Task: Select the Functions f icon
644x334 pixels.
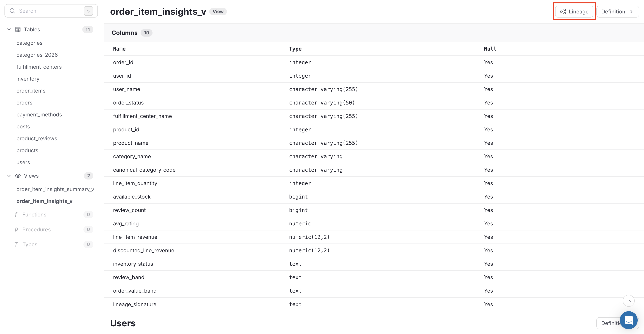Action: point(16,214)
